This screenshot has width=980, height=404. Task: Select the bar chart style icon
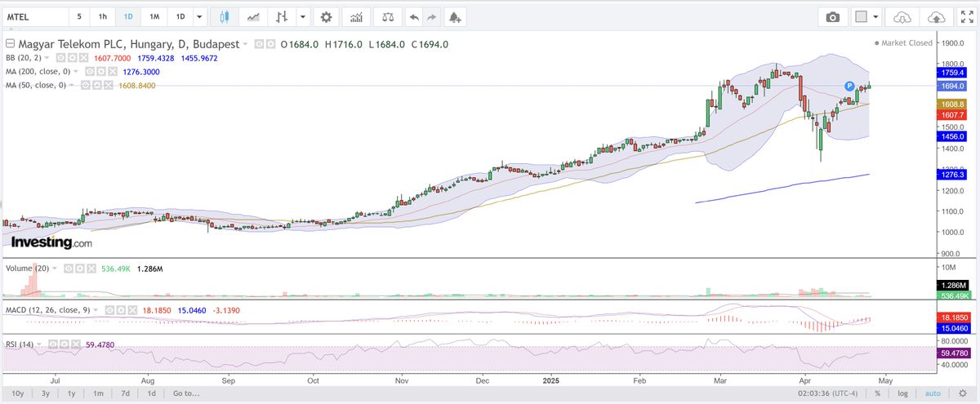click(282, 16)
